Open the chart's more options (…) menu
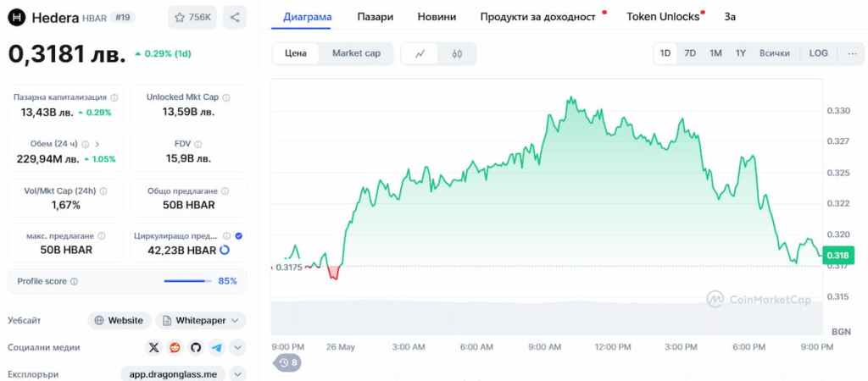868x381 pixels. tap(851, 53)
